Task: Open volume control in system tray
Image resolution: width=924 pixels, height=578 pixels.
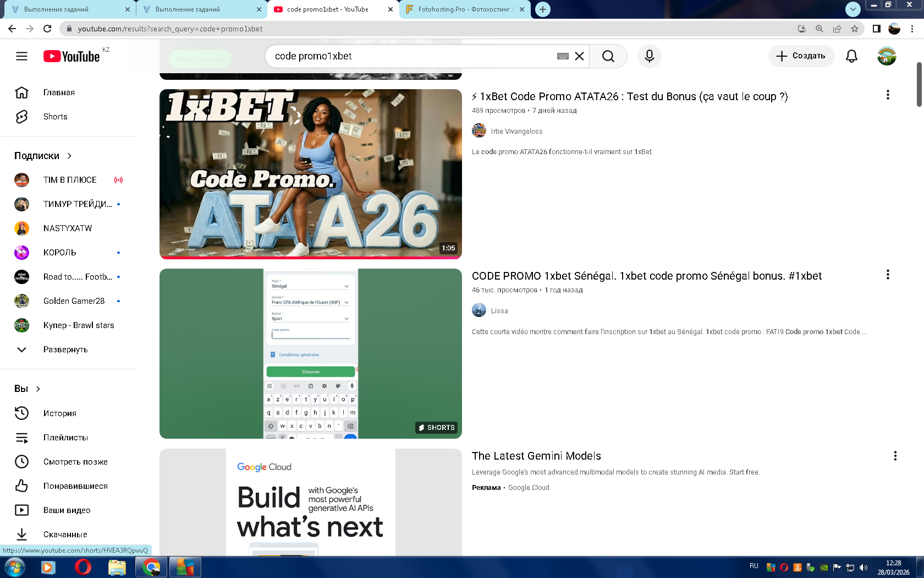Action: (864, 568)
